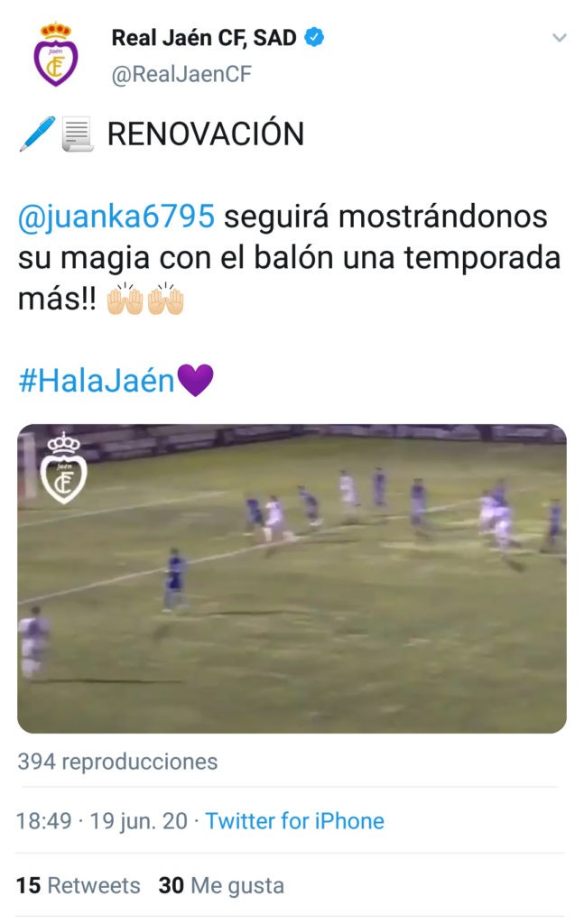Open the tweet options chevron menu

click(x=559, y=38)
